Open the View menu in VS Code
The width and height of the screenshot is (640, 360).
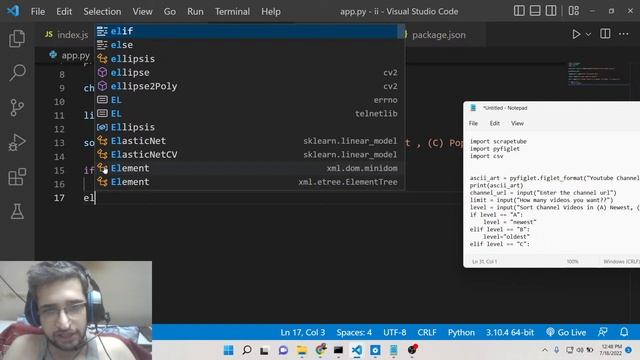[142, 11]
